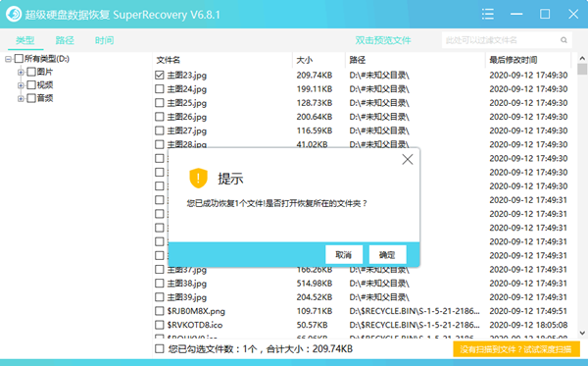Check the 主图39.jpg checkbox
This screenshot has height=366, width=588.
[160, 297]
